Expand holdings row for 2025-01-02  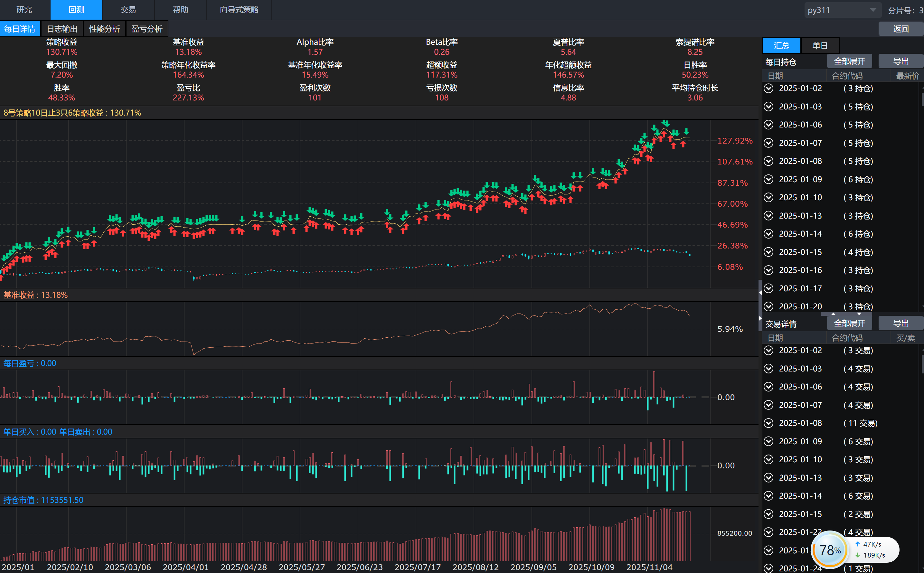click(768, 89)
